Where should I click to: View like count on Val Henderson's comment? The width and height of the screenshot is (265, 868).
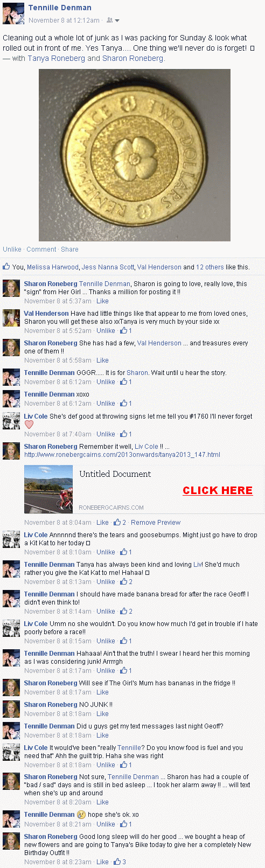(126, 331)
